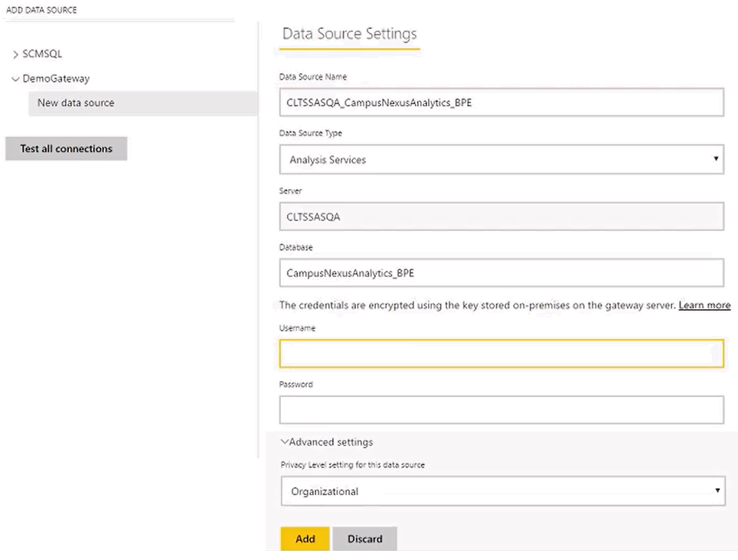The height and width of the screenshot is (560, 738).
Task: Click inside the Username field
Action: 501,353
